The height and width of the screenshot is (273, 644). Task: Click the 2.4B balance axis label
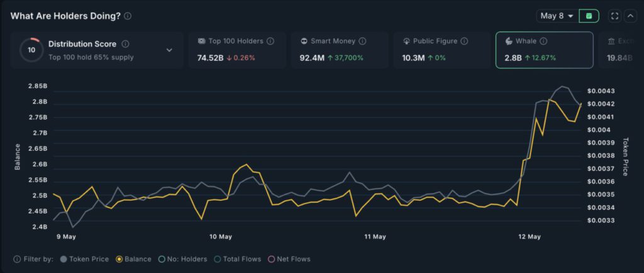point(39,226)
